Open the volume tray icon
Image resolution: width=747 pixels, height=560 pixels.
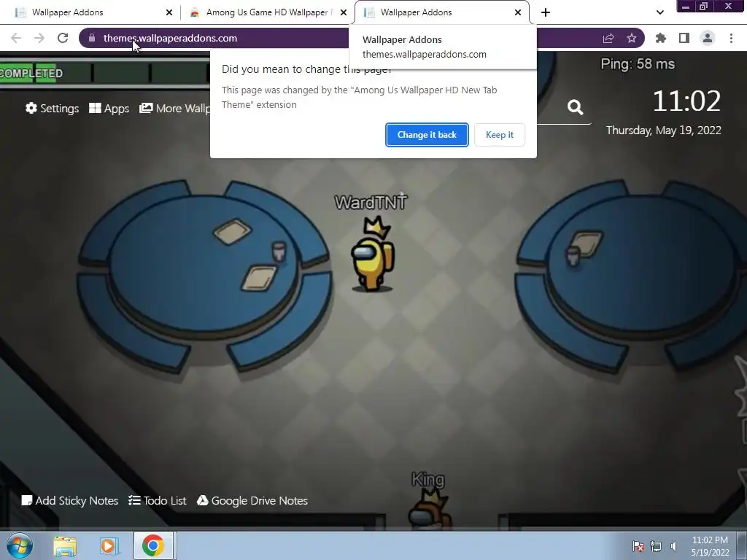(x=673, y=546)
